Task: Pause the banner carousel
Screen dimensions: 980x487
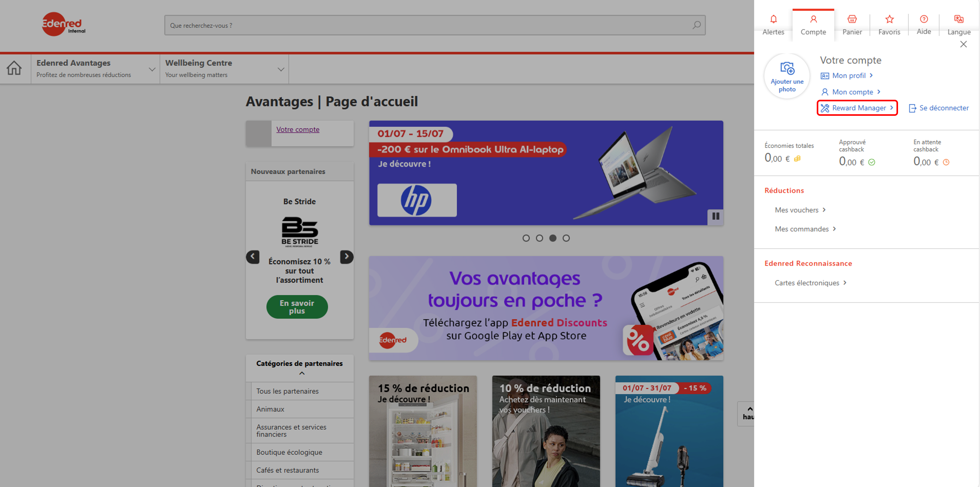Action: pos(715,216)
